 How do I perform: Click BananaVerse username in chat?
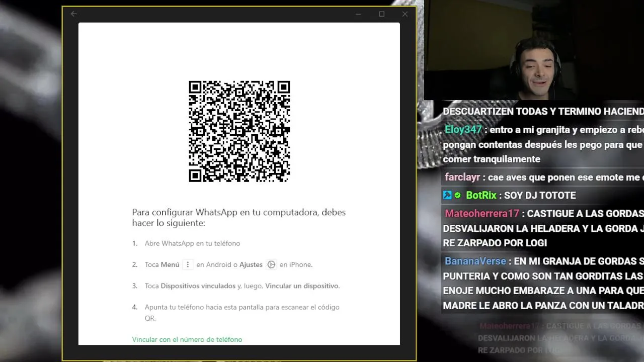coord(475,261)
